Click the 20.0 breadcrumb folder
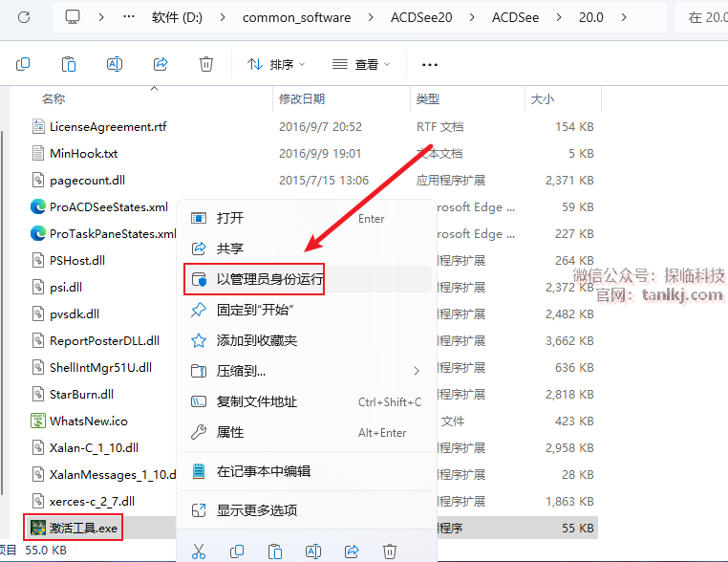The height and width of the screenshot is (562, 728). coord(591,17)
